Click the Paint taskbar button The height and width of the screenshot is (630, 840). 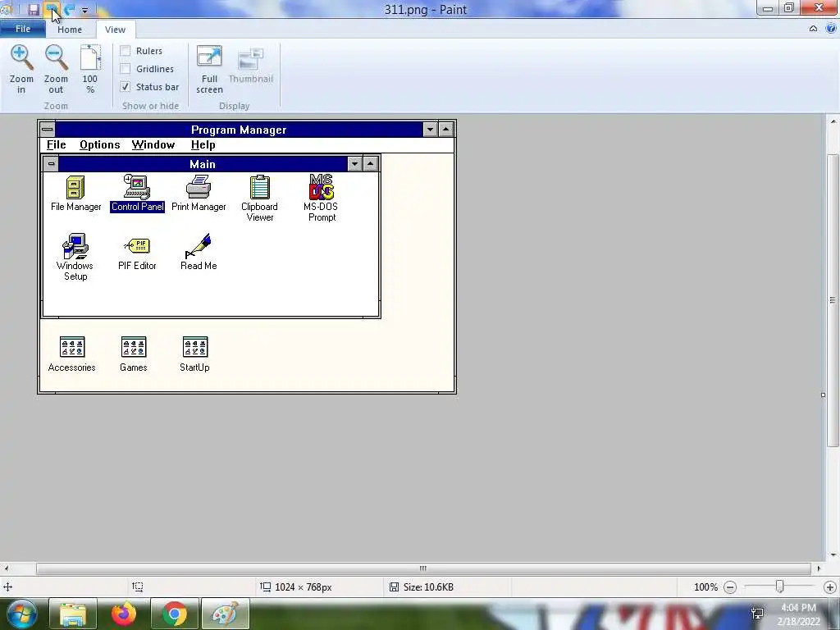pyautogui.click(x=226, y=614)
